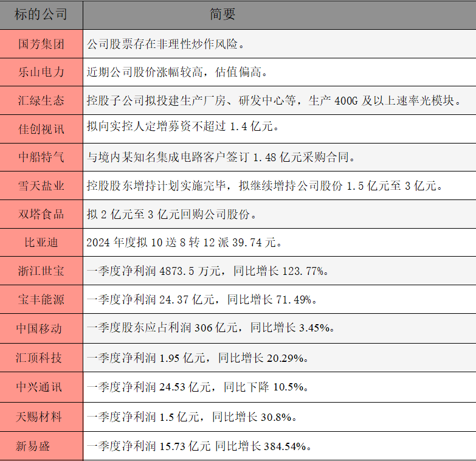Click the 400G 光模块 summary text
Image resolution: width=476 pixels, height=461 pixels.
(x=274, y=100)
